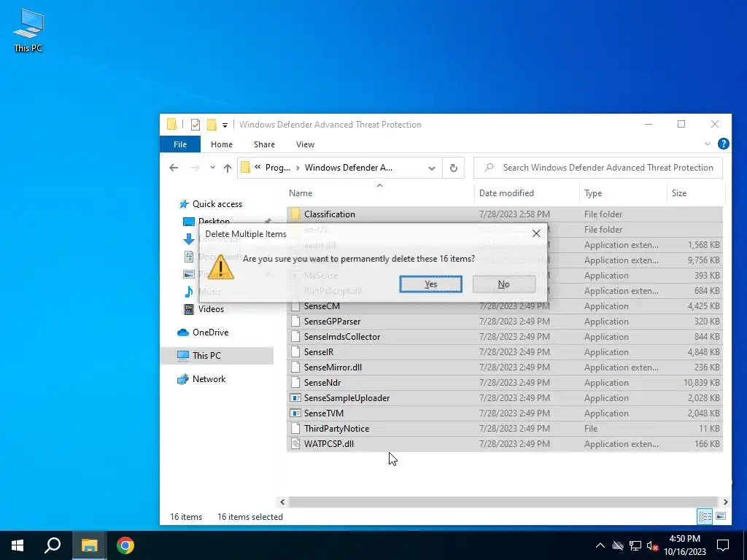Image resolution: width=747 pixels, height=560 pixels.
Task: Expand the address bar history dropdown
Action: pyautogui.click(x=432, y=168)
